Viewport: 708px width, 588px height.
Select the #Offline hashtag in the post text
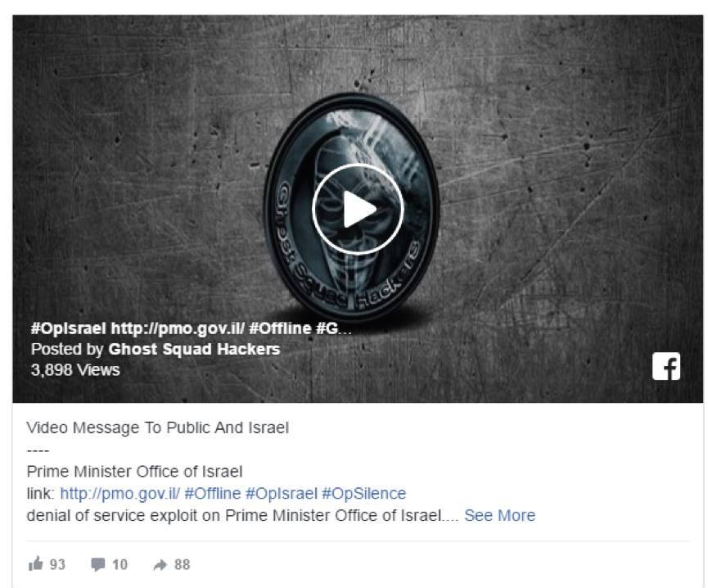(212, 493)
